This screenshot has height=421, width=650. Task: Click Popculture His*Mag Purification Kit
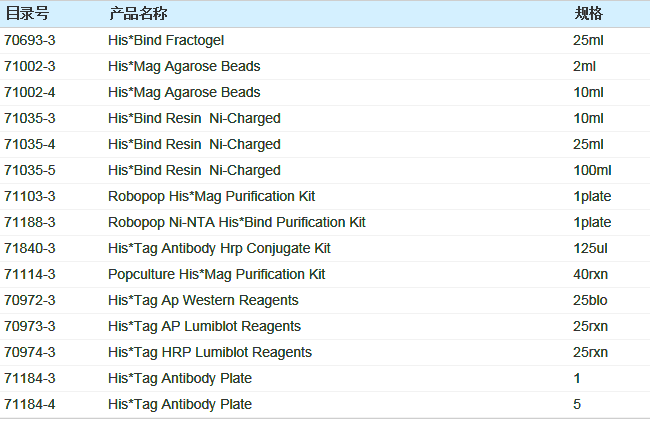pos(216,275)
